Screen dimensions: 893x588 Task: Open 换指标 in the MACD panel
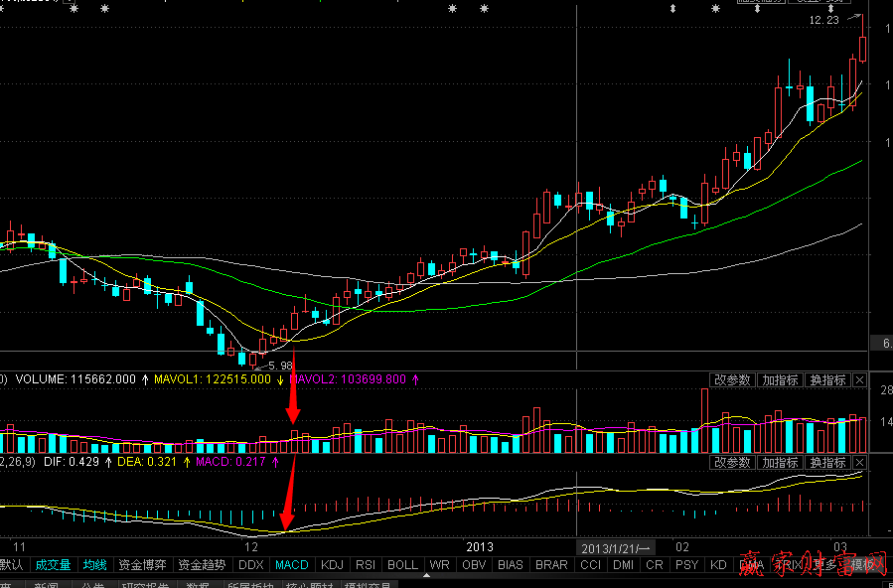827,463
